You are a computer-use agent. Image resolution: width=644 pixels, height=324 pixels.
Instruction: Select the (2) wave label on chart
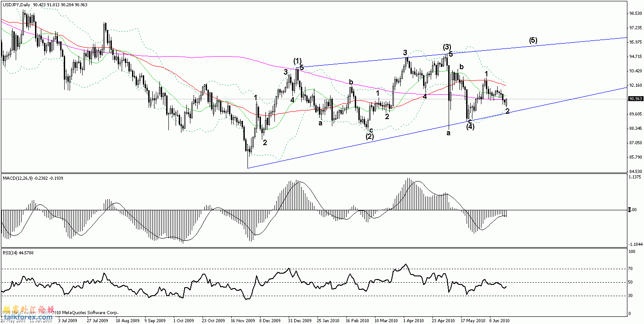pyautogui.click(x=370, y=137)
